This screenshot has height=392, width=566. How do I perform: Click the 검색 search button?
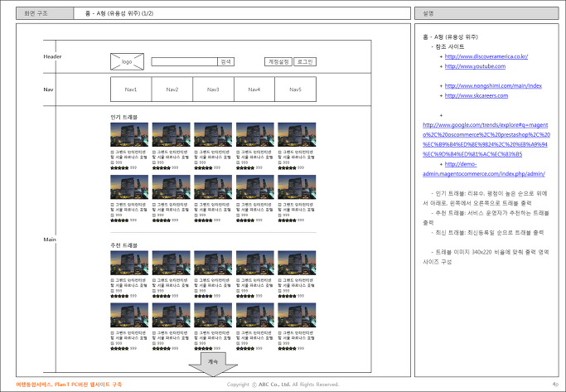226,61
